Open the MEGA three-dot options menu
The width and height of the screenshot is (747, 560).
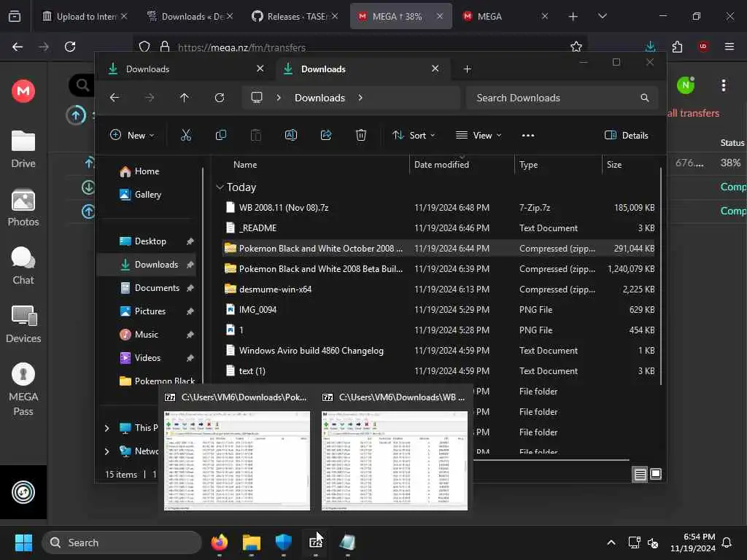tap(724, 85)
